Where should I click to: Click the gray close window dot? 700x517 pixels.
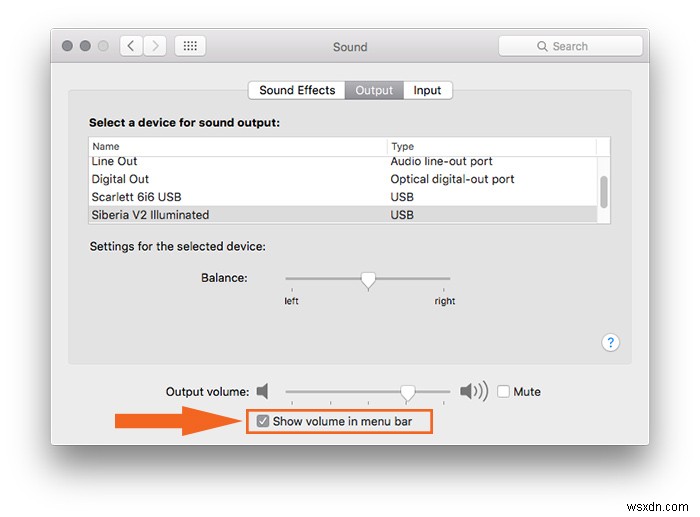click(x=67, y=46)
